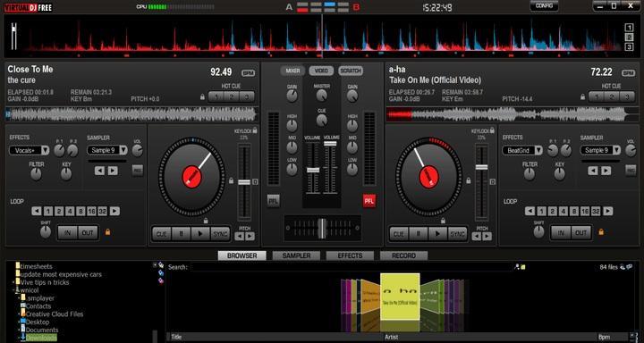The width and height of the screenshot is (644, 343).
Task: Set loop IN point on right deck
Action: pos(561,233)
